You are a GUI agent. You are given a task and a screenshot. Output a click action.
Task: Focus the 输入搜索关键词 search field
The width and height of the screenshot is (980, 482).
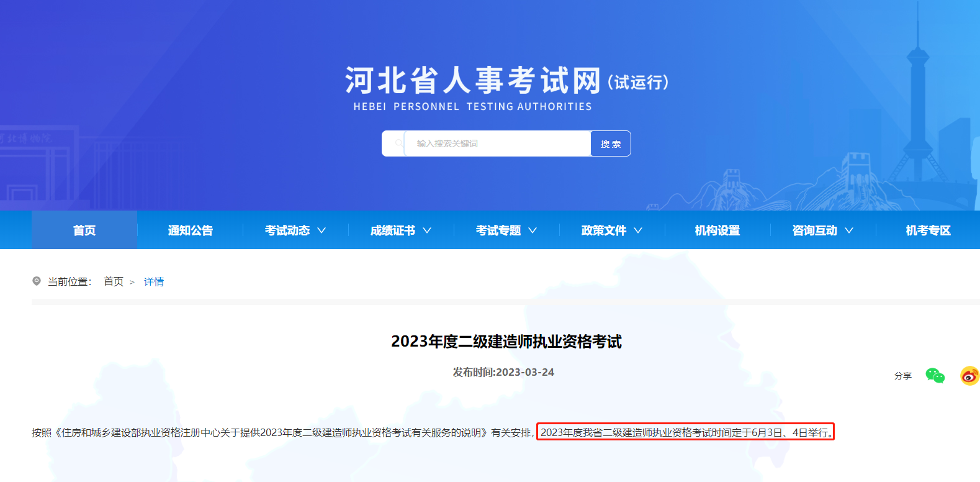pyautogui.click(x=497, y=143)
